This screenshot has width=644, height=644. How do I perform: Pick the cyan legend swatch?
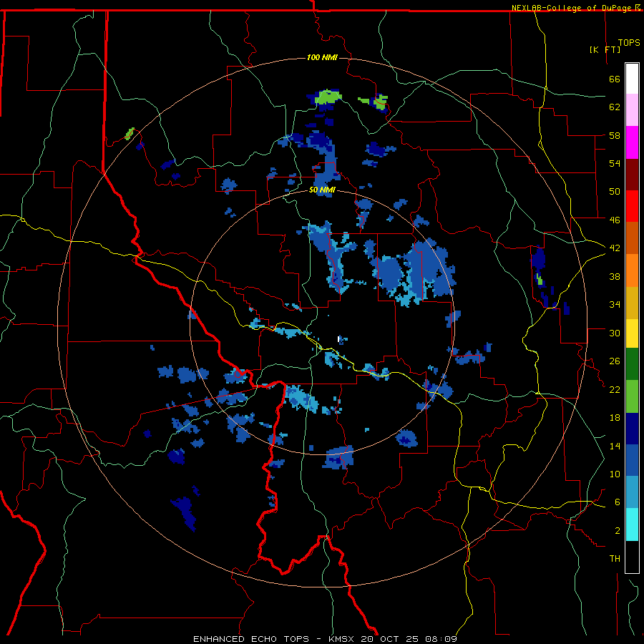coord(632,525)
